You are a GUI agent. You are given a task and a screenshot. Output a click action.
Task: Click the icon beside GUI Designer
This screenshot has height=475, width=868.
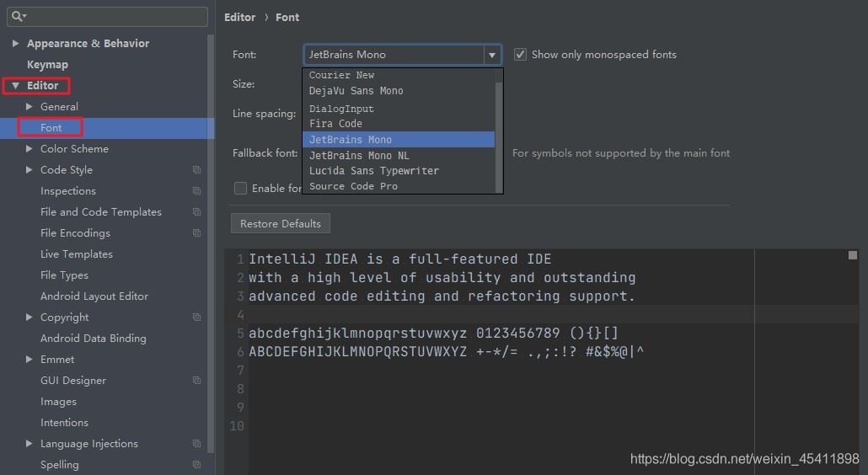coord(196,381)
